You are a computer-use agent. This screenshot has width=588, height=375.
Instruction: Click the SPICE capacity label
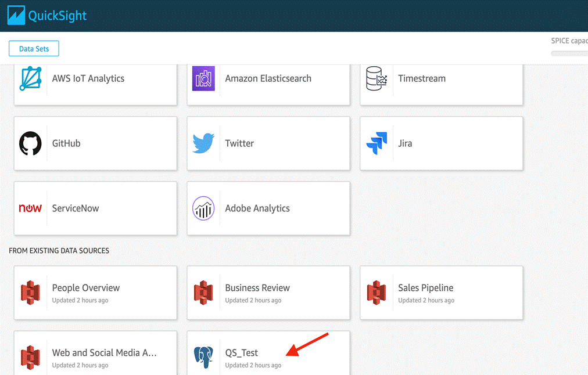[x=569, y=41]
